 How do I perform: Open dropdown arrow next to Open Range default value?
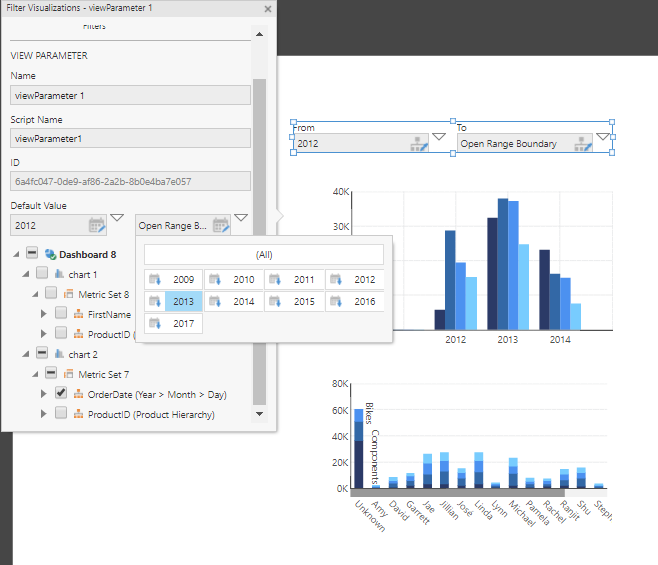[x=241, y=217]
